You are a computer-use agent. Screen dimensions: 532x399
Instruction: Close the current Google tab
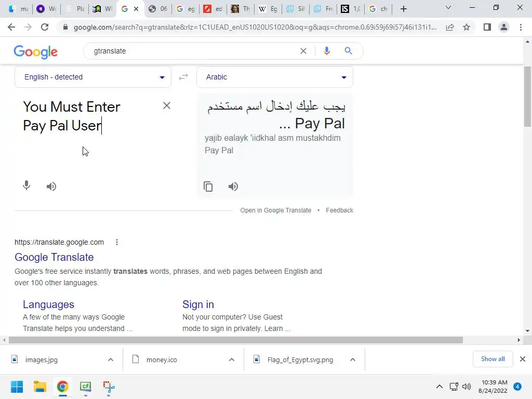pos(136,9)
